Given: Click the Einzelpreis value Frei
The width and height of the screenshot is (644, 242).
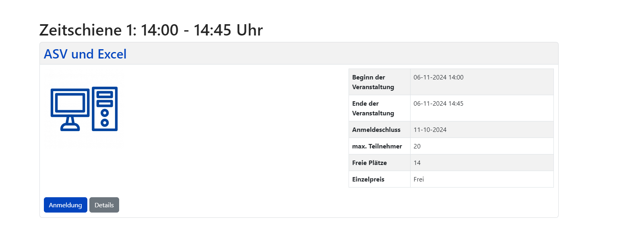Looking at the screenshot, I should click(419, 179).
